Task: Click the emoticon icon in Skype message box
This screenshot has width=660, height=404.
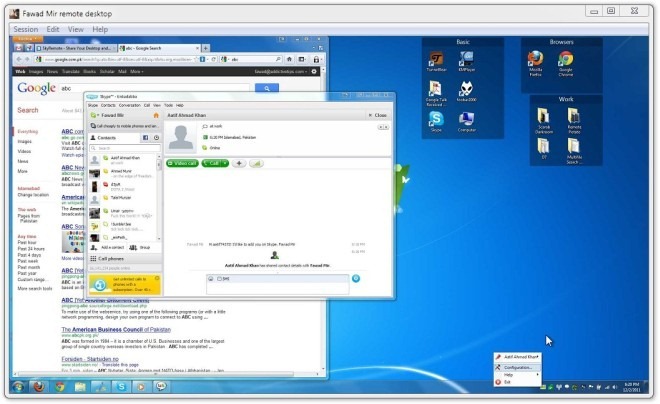Action: coord(211,279)
